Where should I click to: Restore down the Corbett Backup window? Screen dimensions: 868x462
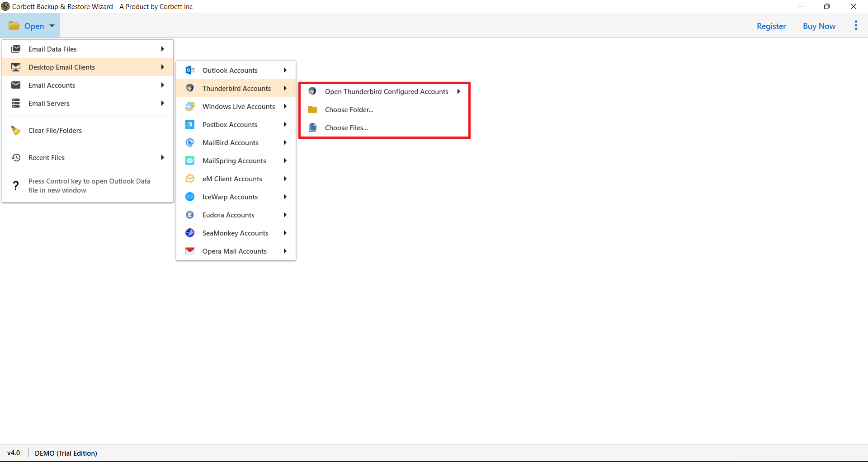[827, 6]
